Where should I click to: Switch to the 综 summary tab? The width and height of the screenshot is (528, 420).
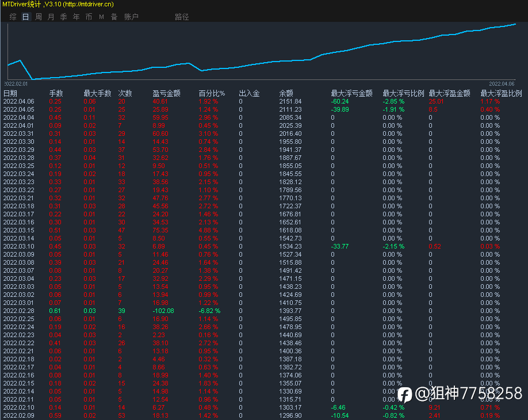tap(13, 17)
